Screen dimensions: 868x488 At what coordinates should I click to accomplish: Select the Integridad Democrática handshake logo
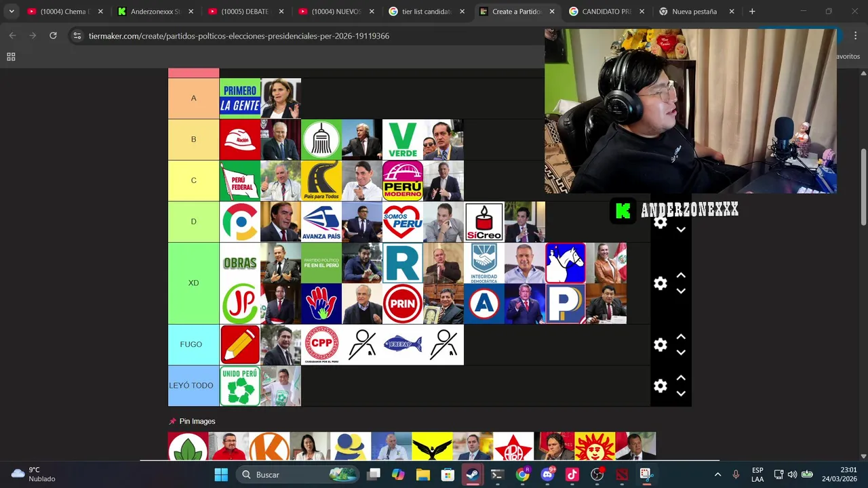(x=484, y=263)
